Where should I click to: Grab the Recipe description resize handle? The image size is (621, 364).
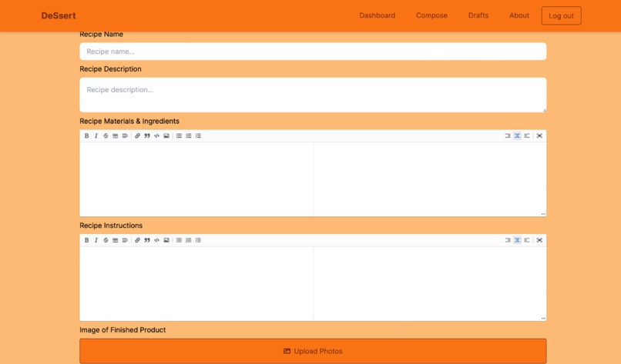pyautogui.click(x=545, y=110)
